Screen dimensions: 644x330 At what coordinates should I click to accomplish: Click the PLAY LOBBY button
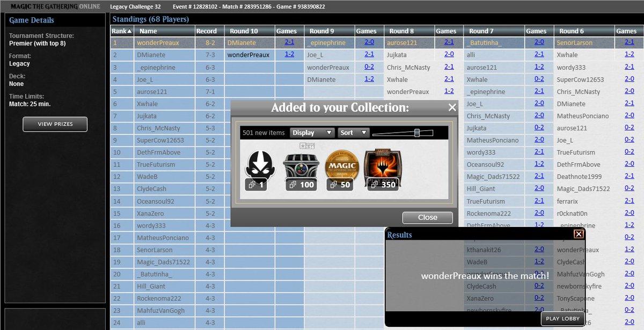coord(562,318)
